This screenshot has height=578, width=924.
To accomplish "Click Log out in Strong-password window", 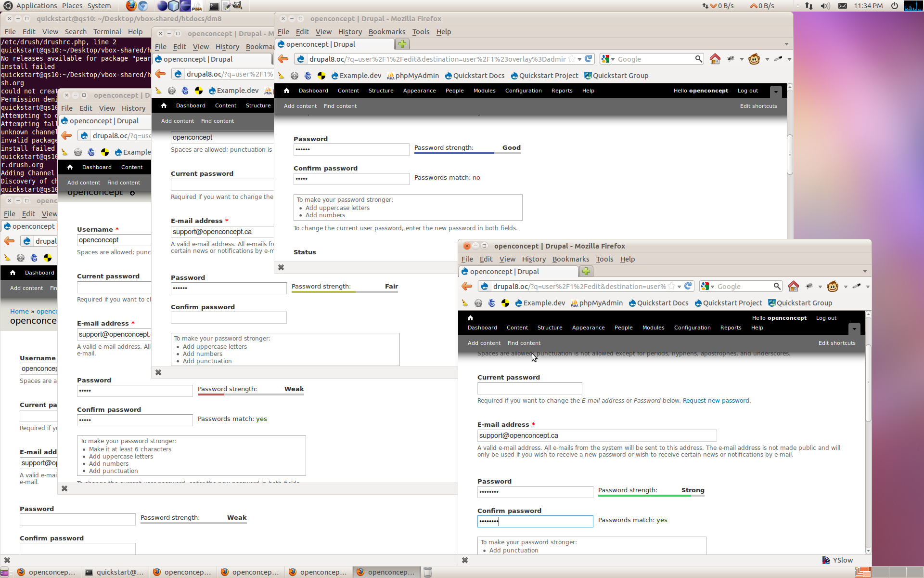I will pos(826,318).
